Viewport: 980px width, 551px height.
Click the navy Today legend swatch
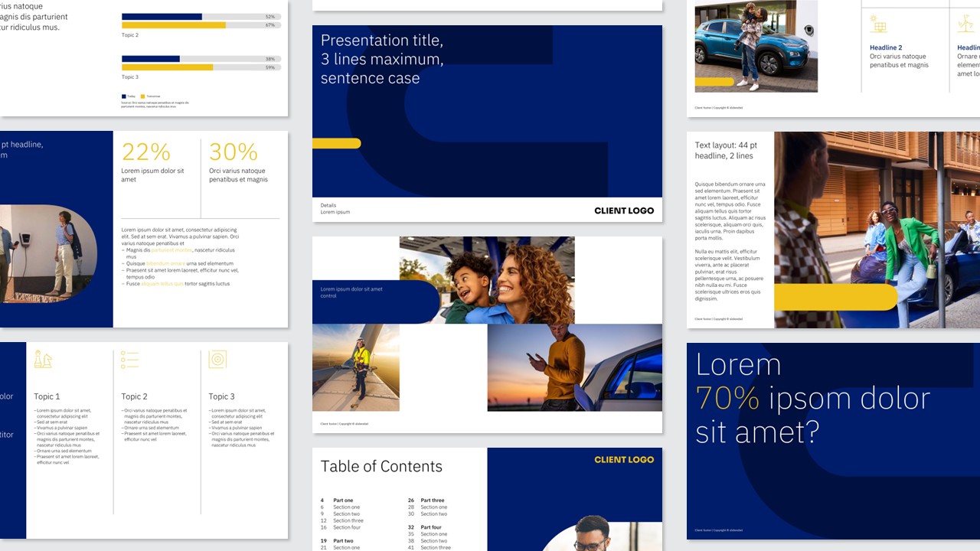tap(124, 96)
